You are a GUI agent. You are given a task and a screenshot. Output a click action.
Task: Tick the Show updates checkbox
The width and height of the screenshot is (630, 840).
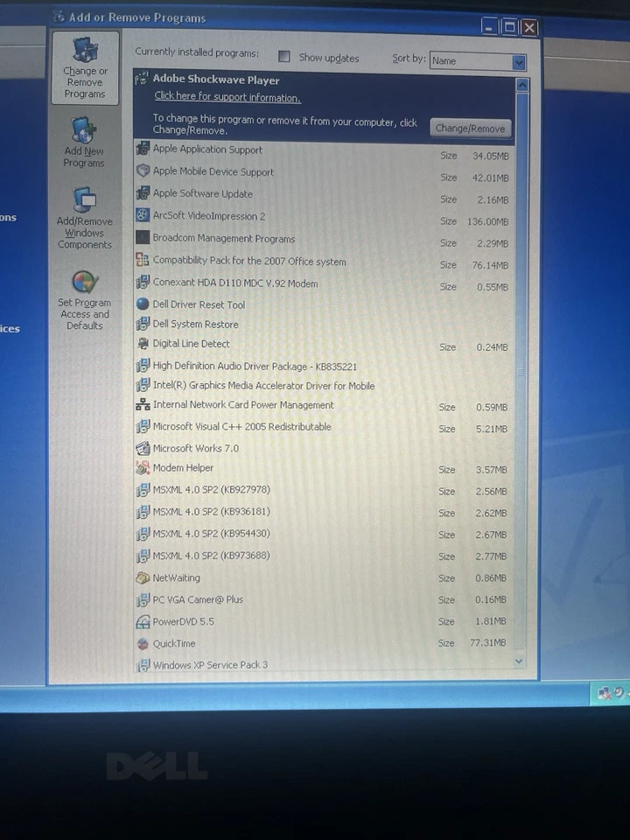point(284,56)
